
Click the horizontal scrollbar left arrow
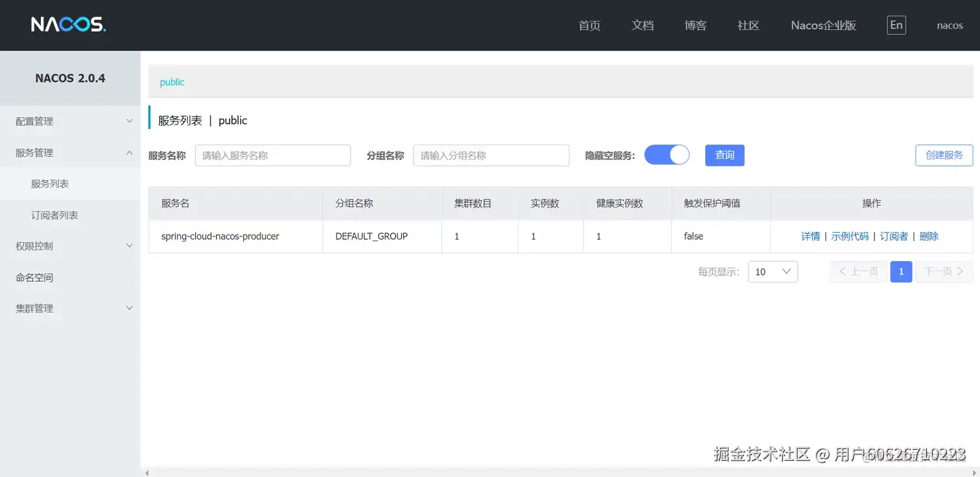pyautogui.click(x=147, y=473)
